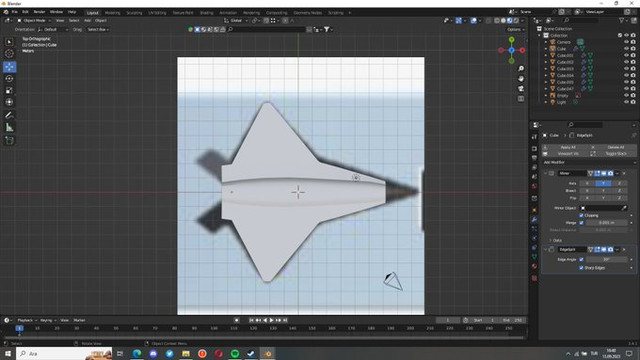This screenshot has height=360, width=640.
Task: Open the Output properties tab
Action: pyautogui.click(x=534, y=158)
